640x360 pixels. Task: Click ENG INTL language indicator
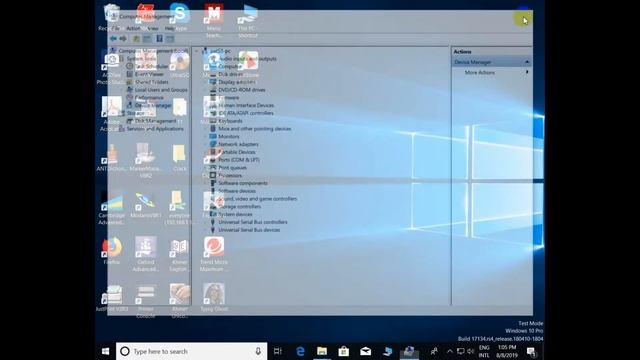pyautogui.click(x=484, y=351)
